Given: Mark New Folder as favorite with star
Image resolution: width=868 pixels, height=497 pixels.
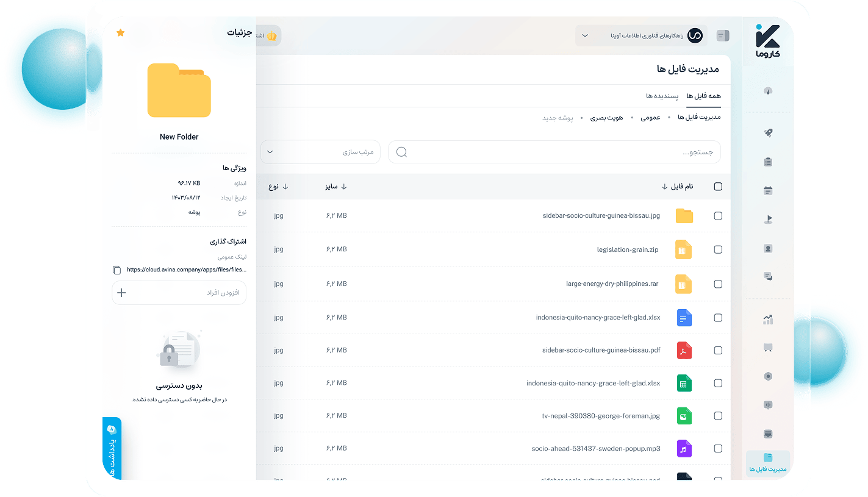Looking at the screenshot, I should (120, 32).
